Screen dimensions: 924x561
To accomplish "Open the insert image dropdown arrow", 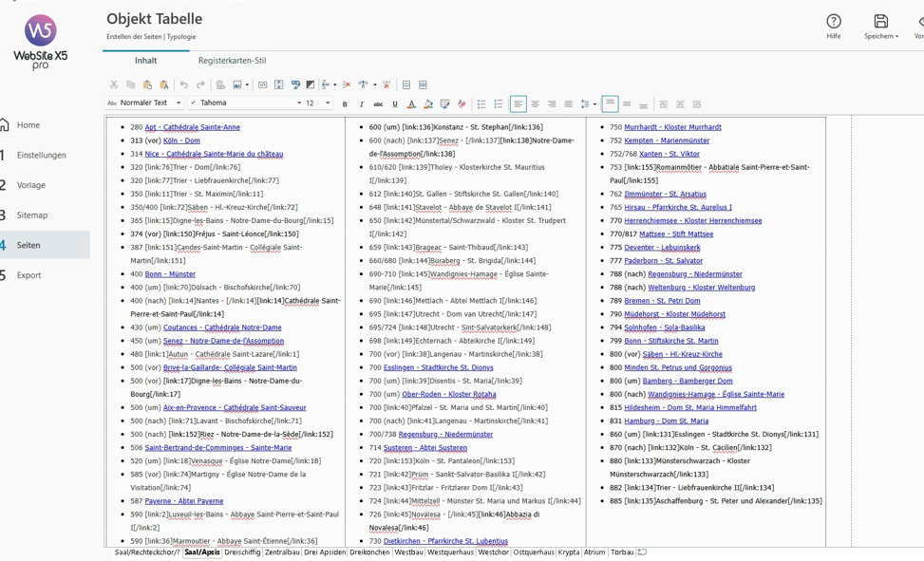I will 247,84.
